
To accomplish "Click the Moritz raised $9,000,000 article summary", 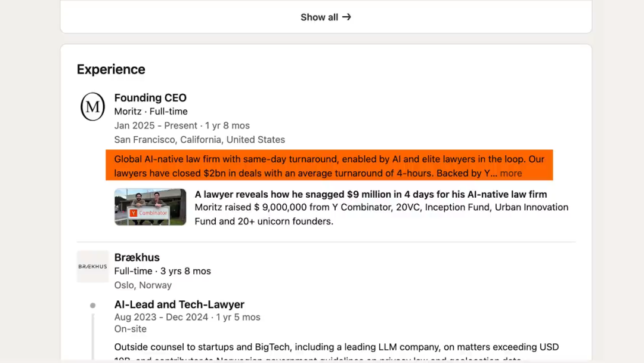I will pos(382,214).
